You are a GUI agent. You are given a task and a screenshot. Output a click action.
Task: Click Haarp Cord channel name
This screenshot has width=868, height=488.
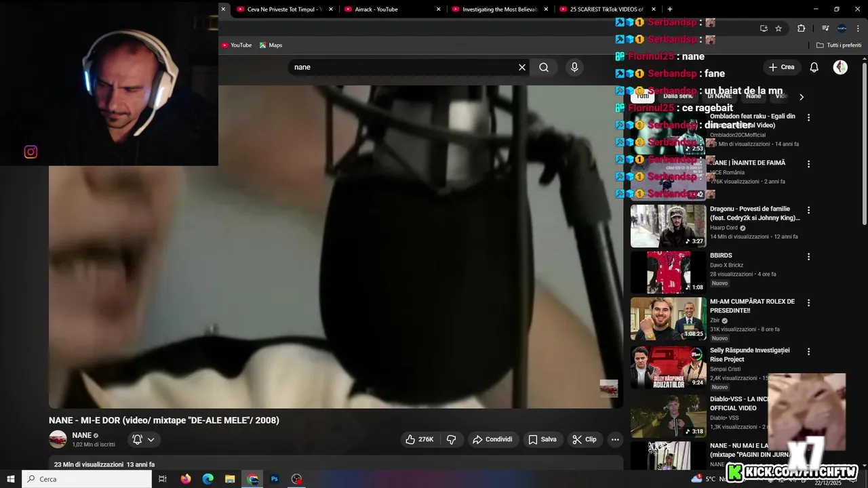click(724, 228)
